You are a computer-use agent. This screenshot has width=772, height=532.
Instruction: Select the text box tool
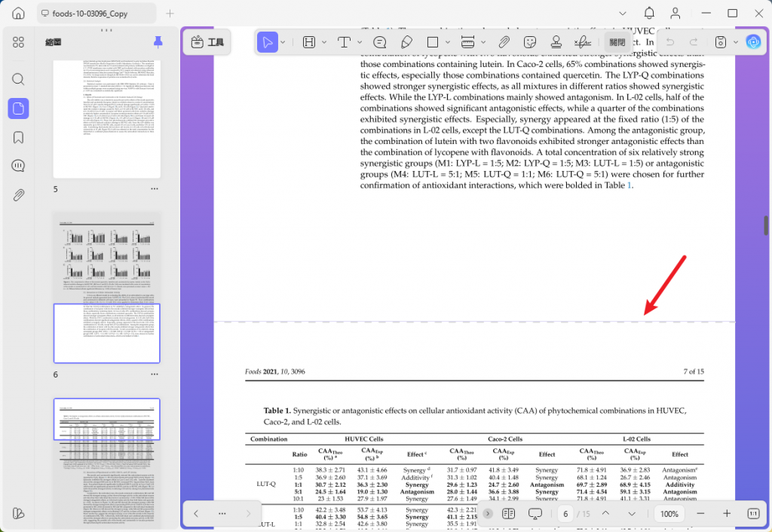tap(344, 42)
